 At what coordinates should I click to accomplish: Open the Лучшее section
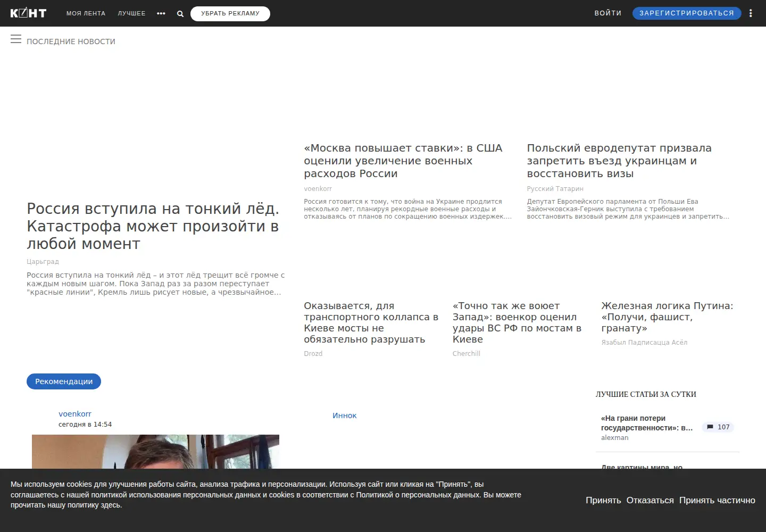(x=131, y=13)
